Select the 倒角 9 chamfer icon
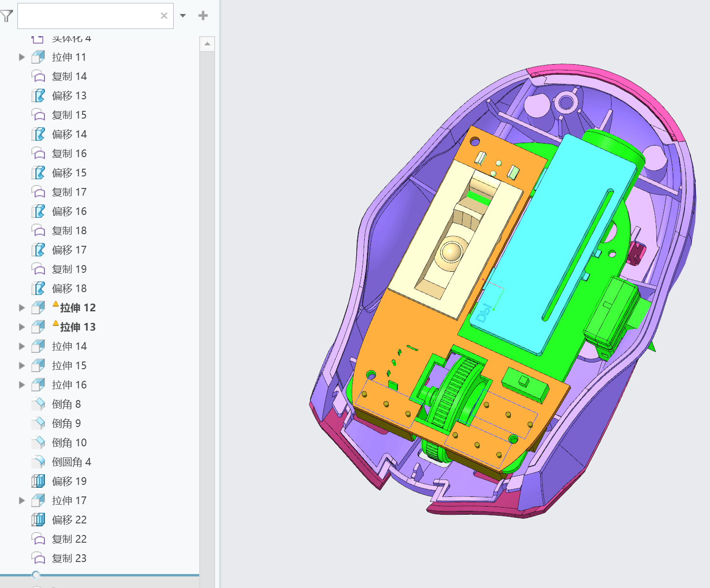This screenshot has height=588, width=710. point(38,423)
